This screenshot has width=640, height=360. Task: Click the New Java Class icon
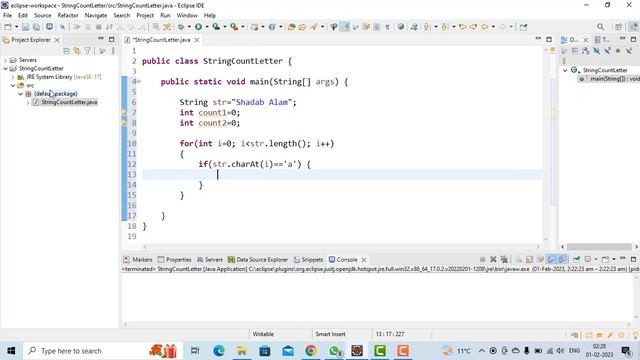click(272, 27)
